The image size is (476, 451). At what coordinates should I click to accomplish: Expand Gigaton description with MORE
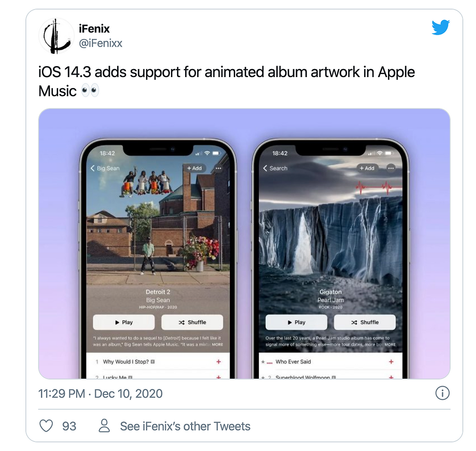390,344
